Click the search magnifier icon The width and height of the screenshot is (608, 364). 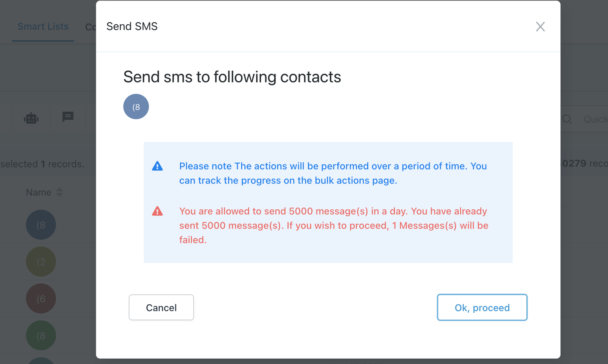click(567, 119)
